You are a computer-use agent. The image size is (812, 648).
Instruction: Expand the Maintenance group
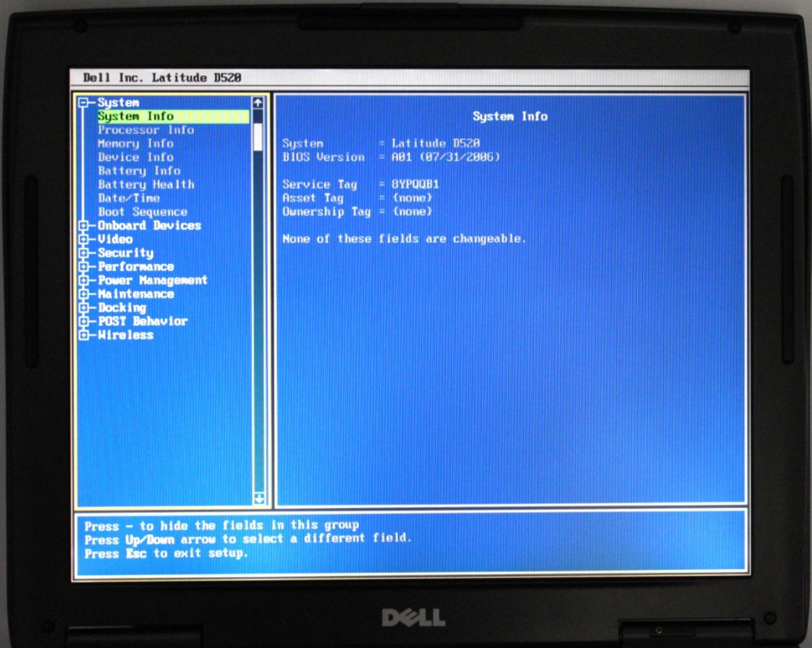pyautogui.click(x=84, y=294)
